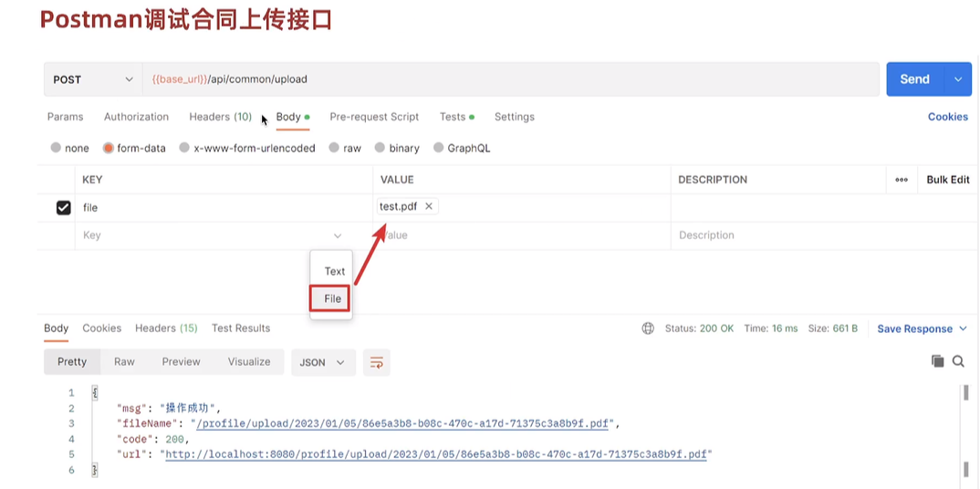Click the network globe icon
980x489 pixels.
pyautogui.click(x=648, y=328)
